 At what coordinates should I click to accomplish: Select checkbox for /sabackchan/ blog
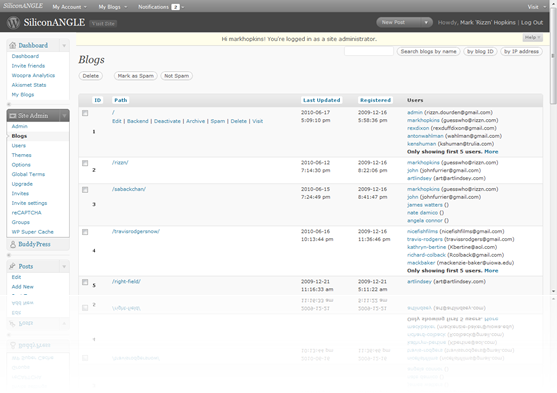85,190
